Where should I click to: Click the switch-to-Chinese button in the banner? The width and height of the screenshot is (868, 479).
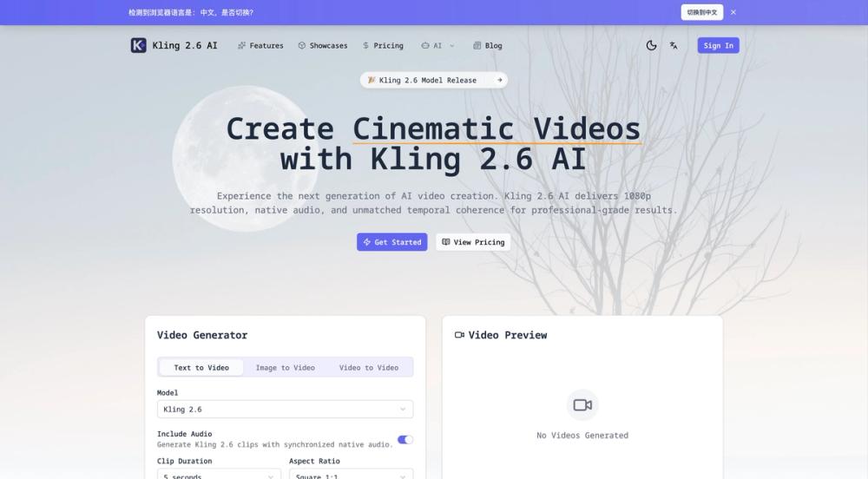click(702, 12)
